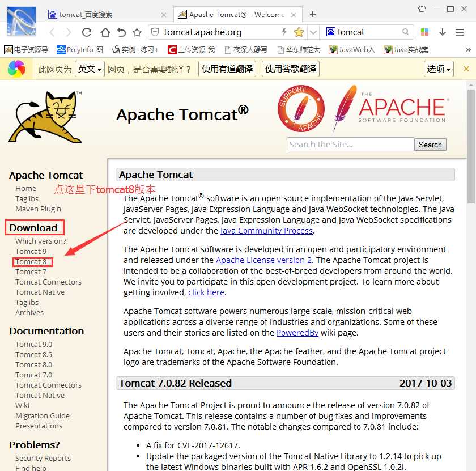The height and width of the screenshot is (471, 476).
Task: Click the Apache Software Foundation feather logo
Action: pyautogui.click(x=391, y=108)
